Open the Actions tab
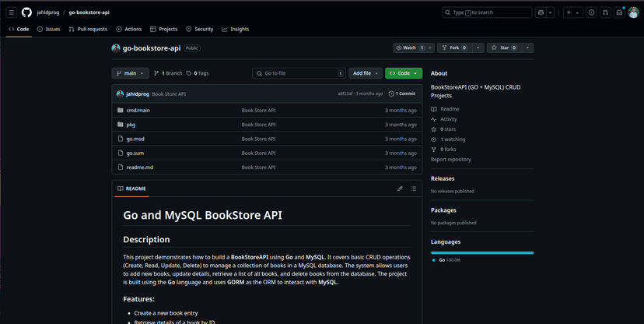This screenshot has height=324, width=644. pos(129,29)
